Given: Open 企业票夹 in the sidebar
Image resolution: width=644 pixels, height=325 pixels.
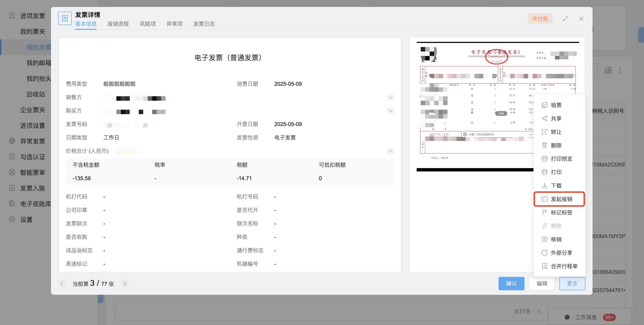Looking at the screenshot, I should pos(32,110).
